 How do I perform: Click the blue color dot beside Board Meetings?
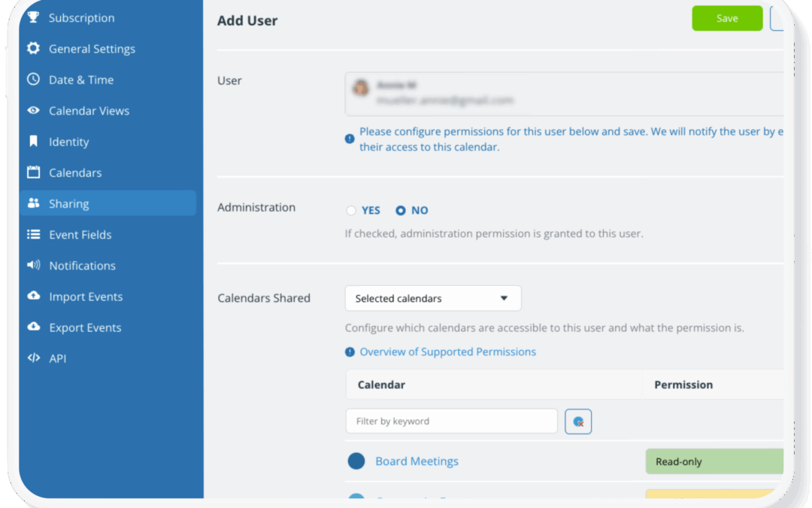[x=356, y=461]
